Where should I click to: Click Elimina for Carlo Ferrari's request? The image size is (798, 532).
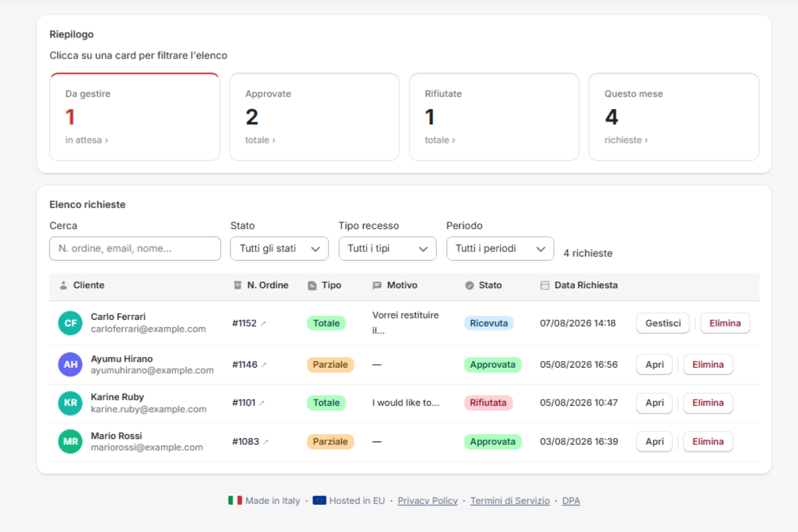point(725,323)
